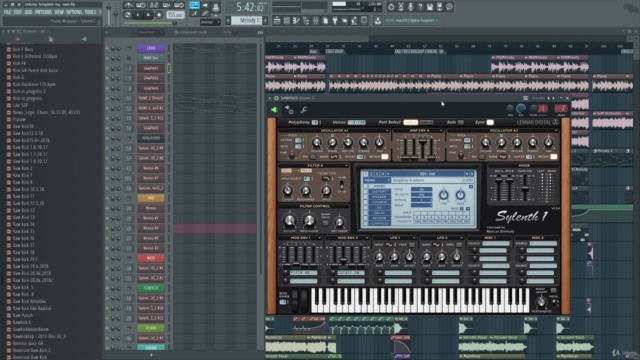Open the FILE menu
The width and height of the screenshot is (640, 360).
[7, 12]
